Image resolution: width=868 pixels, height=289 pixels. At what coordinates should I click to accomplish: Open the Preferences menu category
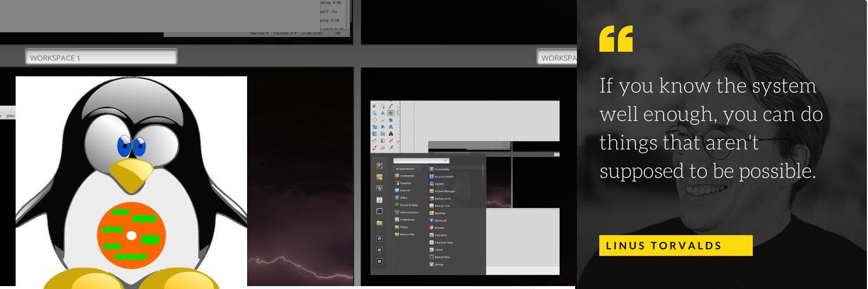click(x=405, y=220)
